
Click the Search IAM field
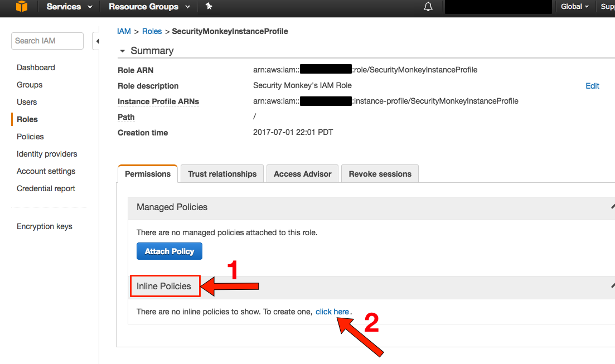47,41
